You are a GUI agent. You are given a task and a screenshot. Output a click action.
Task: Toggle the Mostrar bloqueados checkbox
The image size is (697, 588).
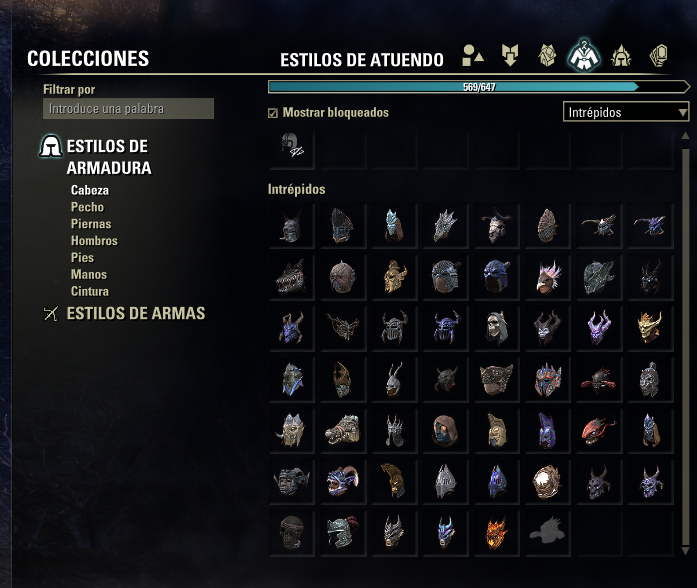pyautogui.click(x=273, y=113)
